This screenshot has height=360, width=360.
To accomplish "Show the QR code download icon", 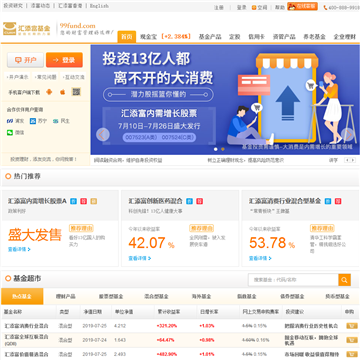I will coord(76,92).
